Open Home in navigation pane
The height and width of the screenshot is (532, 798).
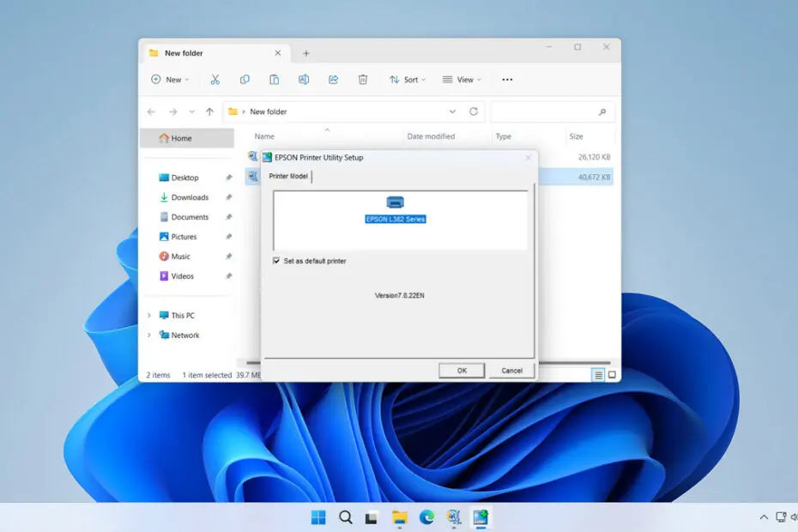point(187,138)
